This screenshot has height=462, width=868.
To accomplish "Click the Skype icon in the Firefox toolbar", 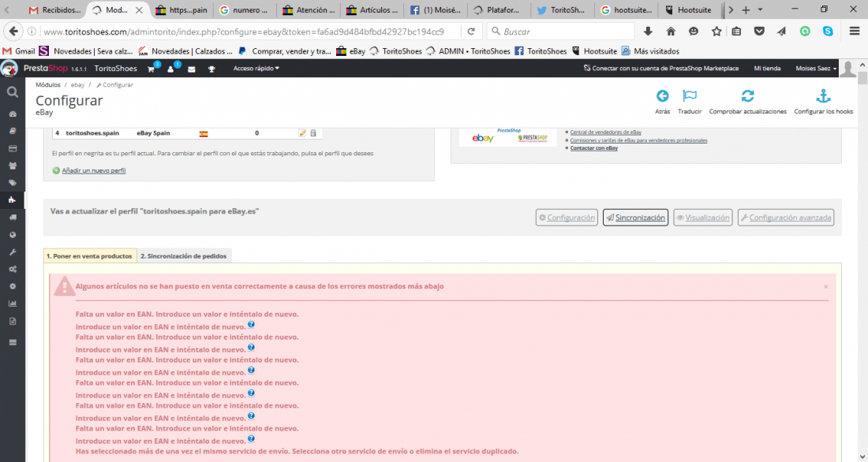I will (x=828, y=32).
